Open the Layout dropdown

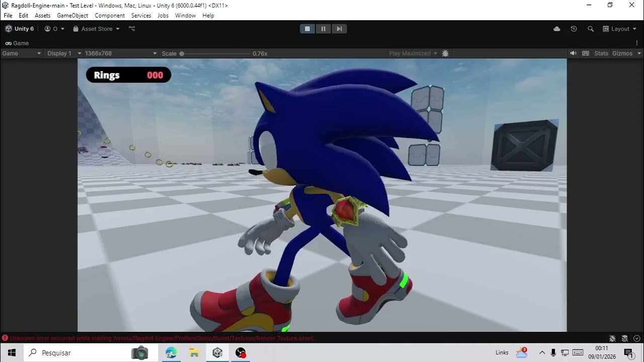[619, 29]
